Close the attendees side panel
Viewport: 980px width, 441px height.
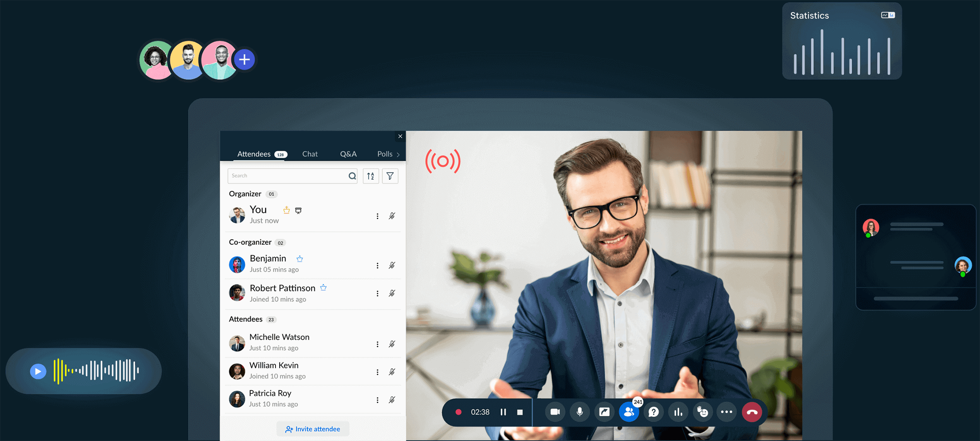coord(400,136)
